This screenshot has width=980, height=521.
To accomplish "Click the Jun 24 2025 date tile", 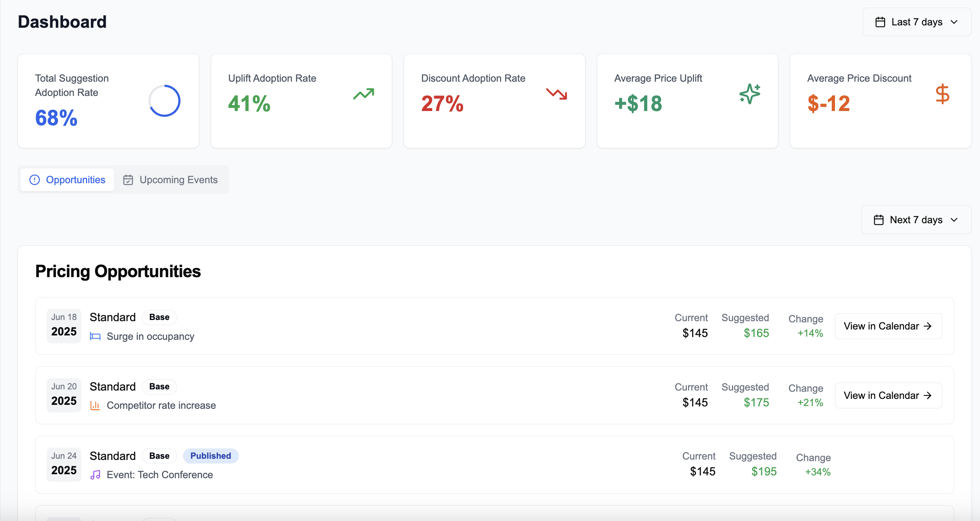I will click(x=64, y=465).
